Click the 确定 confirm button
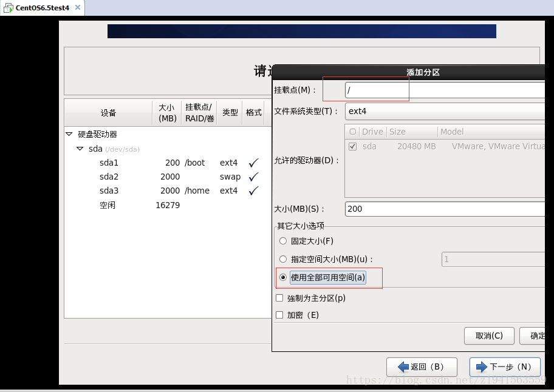554x392 pixels. point(532,336)
